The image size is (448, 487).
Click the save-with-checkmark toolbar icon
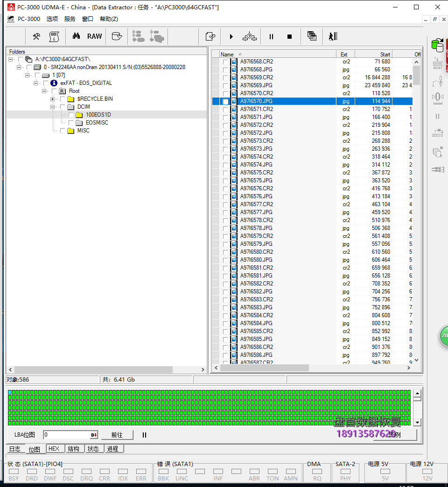point(210,37)
